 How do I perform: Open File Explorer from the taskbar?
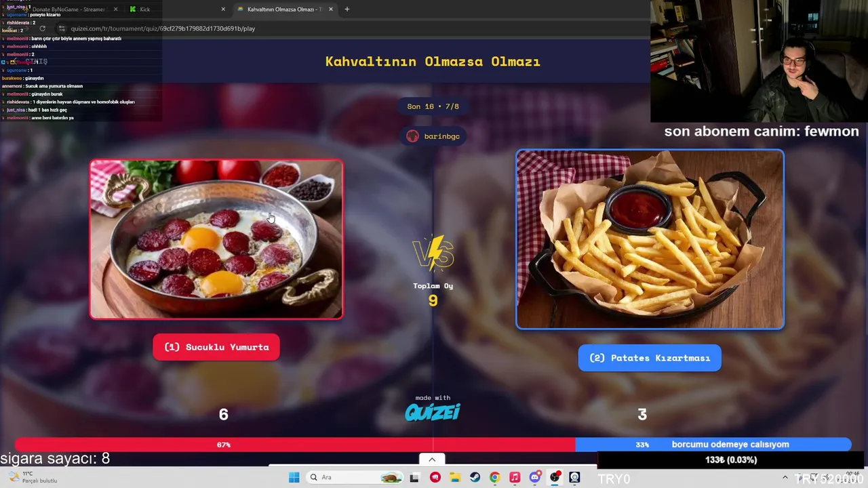coord(455,477)
